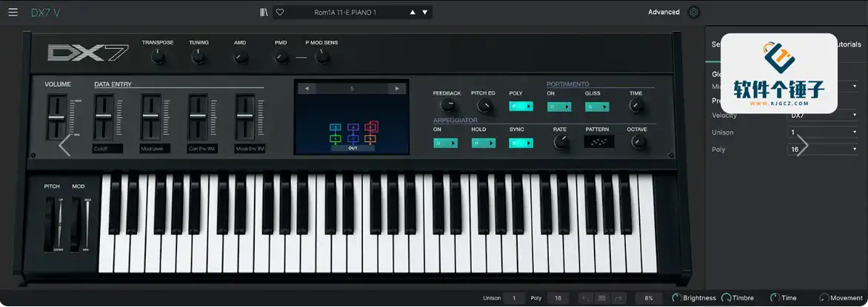Click the Cutoff data entry fader

click(x=104, y=118)
